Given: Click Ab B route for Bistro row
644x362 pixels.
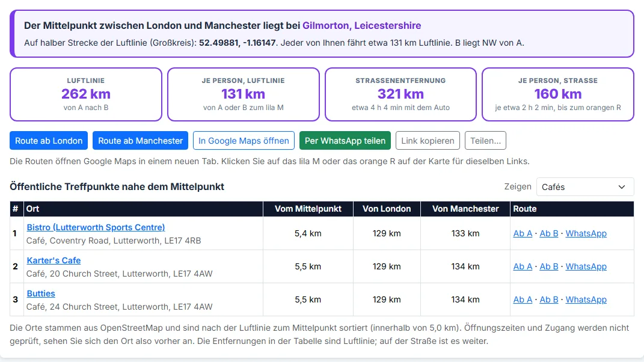Looking at the screenshot, I should [x=549, y=233].
